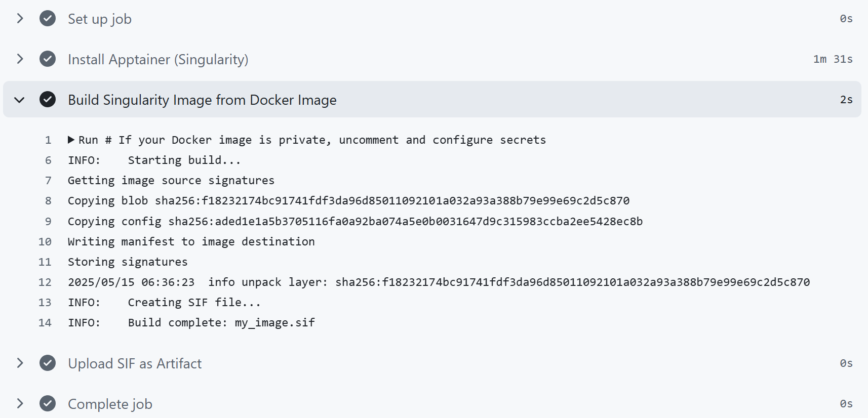Click the success check icon for Install Apptainer
This screenshot has width=868, height=418.
coord(48,59)
